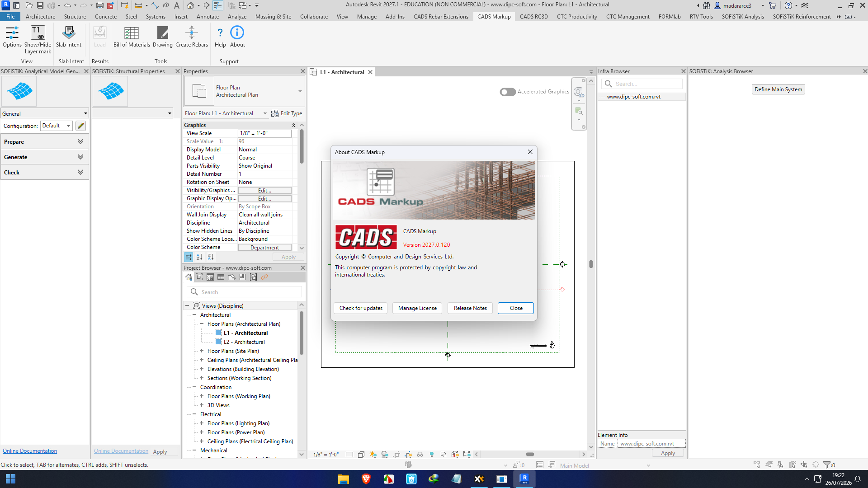Click the Analytical Model Generator mesh icon
The image size is (868, 488).
[19, 91]
